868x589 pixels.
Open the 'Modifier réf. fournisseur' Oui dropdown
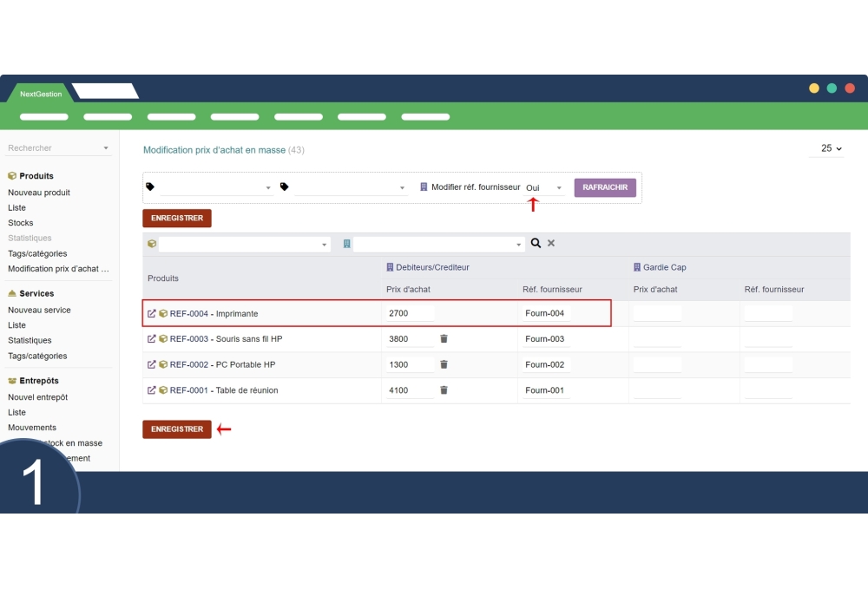tap(544, 188)
